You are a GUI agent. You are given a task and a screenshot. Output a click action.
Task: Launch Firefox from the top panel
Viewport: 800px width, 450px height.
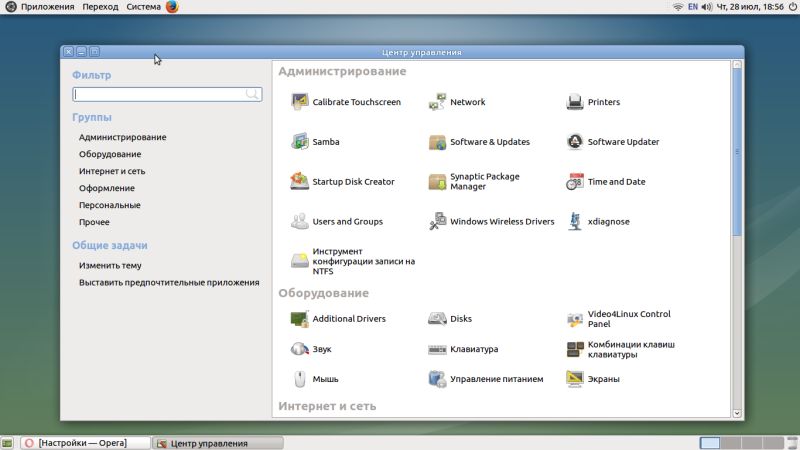pyautogui.click(x=172, y=7)
